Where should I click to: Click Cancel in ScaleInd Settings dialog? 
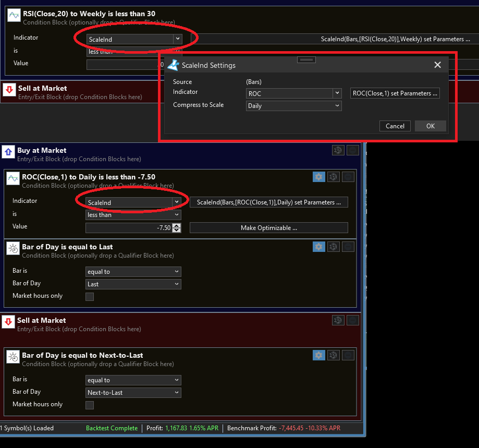[x=395, y=126]
